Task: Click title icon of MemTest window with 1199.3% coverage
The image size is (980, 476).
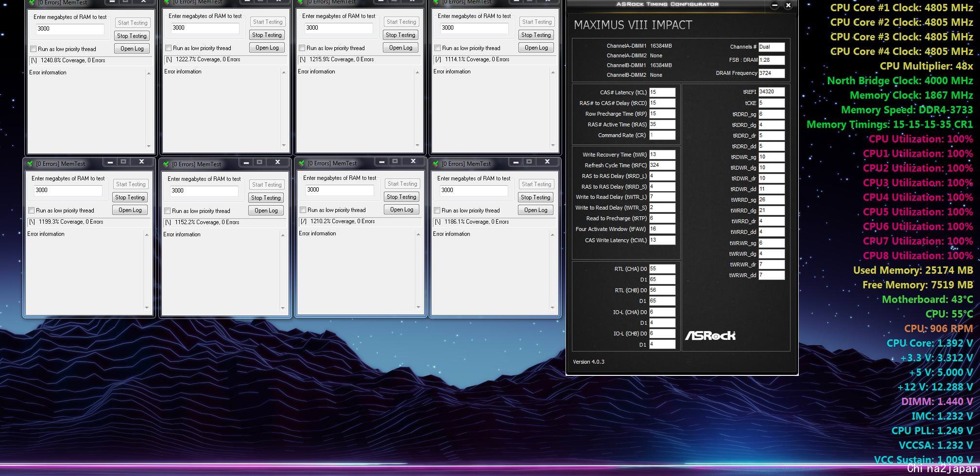Action: coord(30,164)
